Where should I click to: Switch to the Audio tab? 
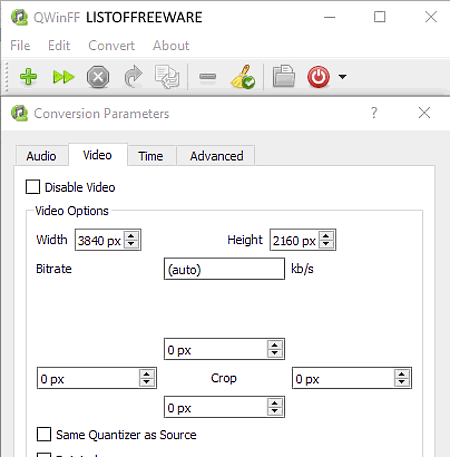[42, 156]
